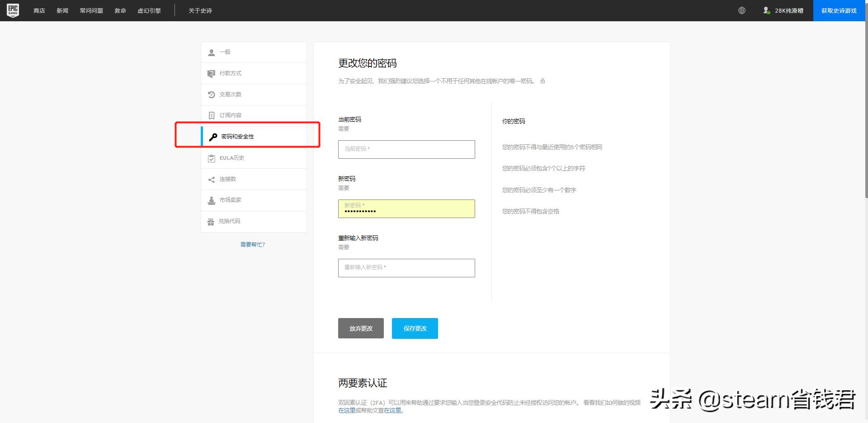Open the language globe selector
Screen dimensions: 868x423
point(742,10)
